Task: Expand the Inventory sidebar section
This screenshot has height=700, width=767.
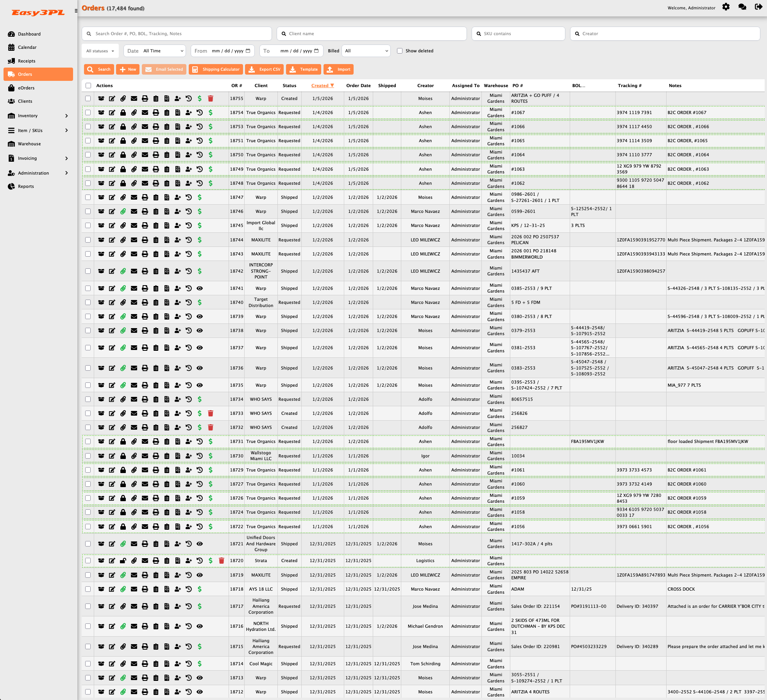Action: tap(27, 116)
